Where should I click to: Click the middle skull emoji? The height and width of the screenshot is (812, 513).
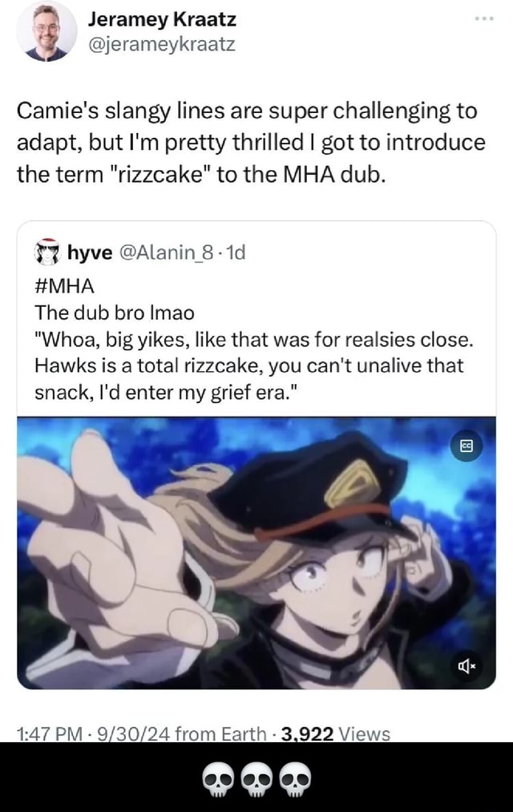(256, 779)
